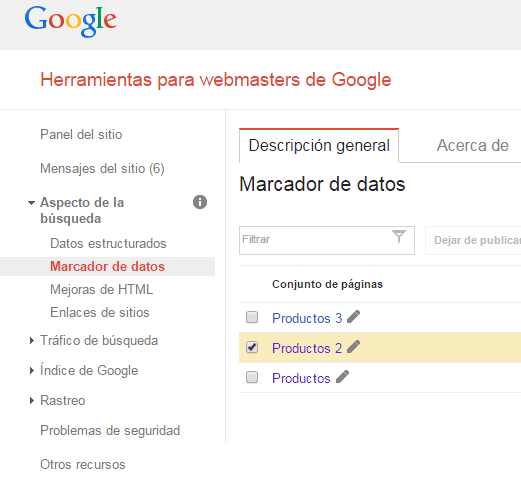
Task: Open Mensajes del sitio (6)
Action: coord(102,169)
